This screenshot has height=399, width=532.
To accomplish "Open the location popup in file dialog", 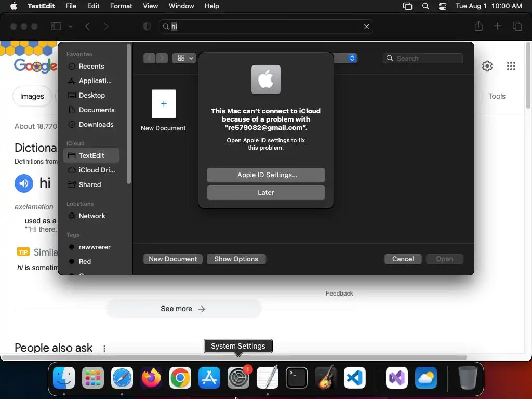I will pyautogui.click(x=352, y=58).
